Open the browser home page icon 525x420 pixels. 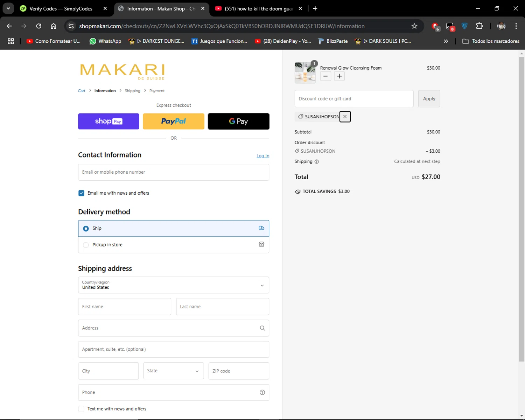(x=54, y=26)
